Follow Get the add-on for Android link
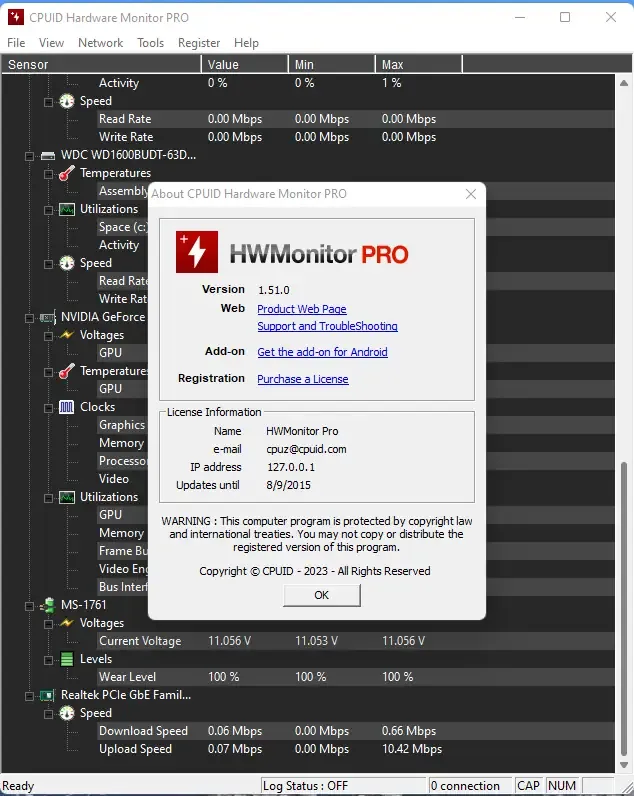The image size is (634, 796). pyautogui.click(x=322, y=352)
